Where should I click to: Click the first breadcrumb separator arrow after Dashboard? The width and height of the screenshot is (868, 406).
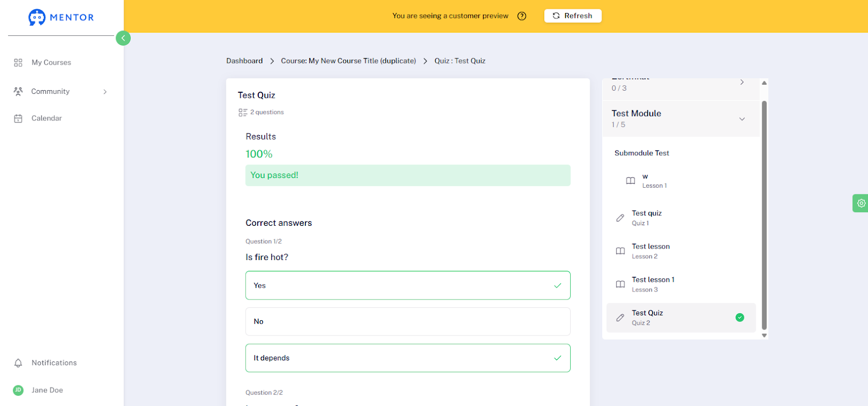(x=272, y=61)
